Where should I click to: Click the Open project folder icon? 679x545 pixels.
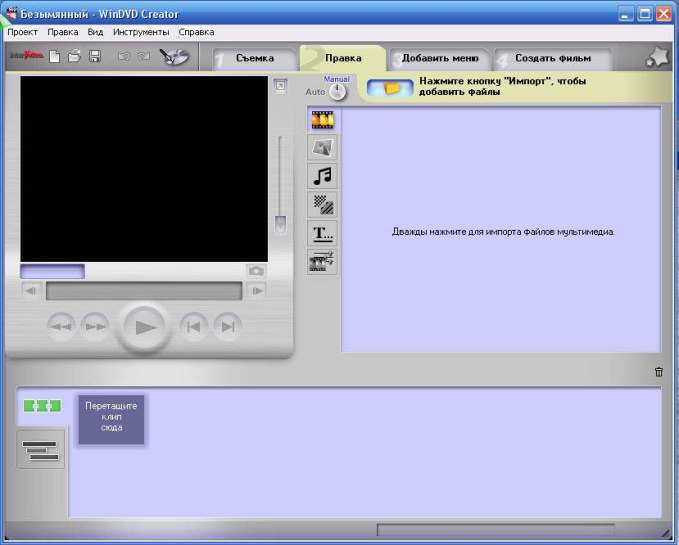[74, 56]
